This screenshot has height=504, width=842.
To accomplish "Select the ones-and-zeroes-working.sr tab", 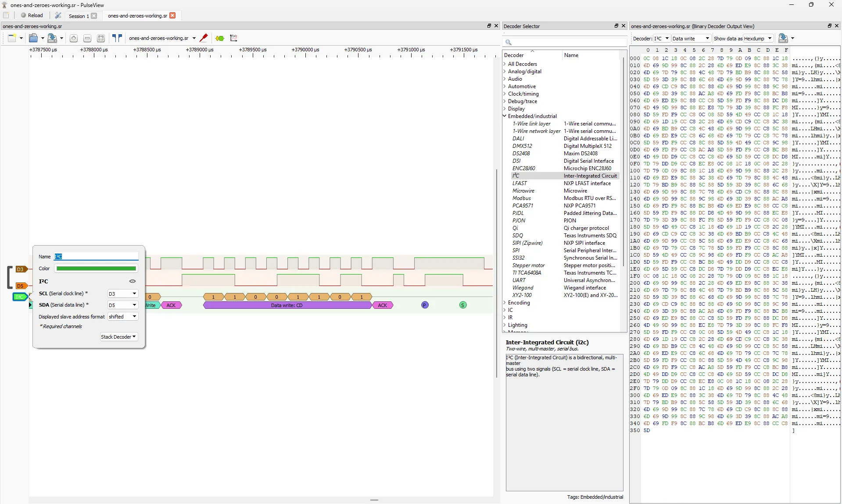I will click(136, 16).
